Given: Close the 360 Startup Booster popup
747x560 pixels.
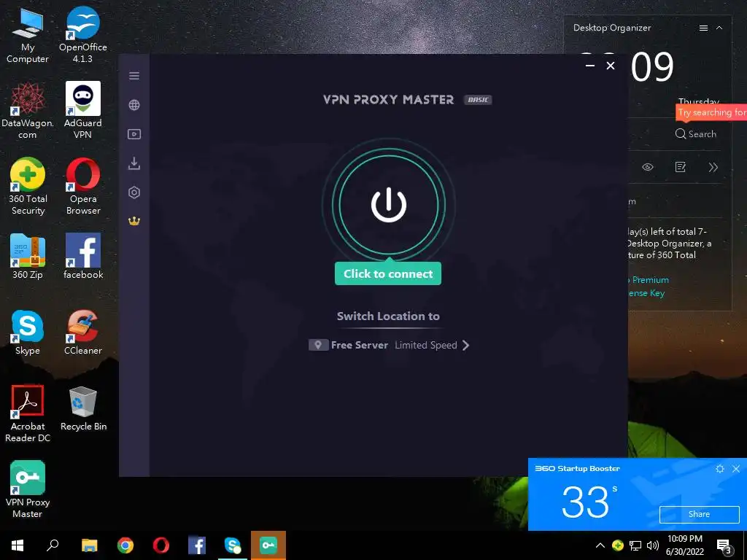Looking at the screenshot, I should [x=736, y=469].
